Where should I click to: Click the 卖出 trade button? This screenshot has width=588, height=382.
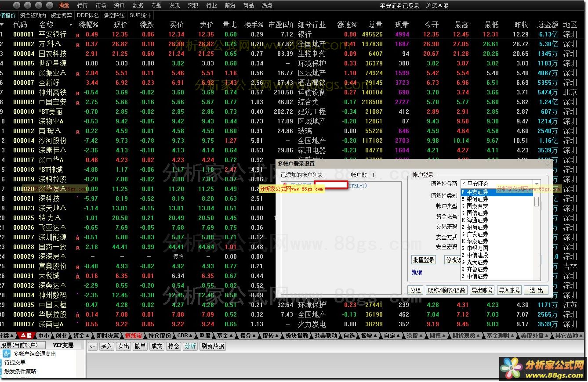tap(123, 346)
